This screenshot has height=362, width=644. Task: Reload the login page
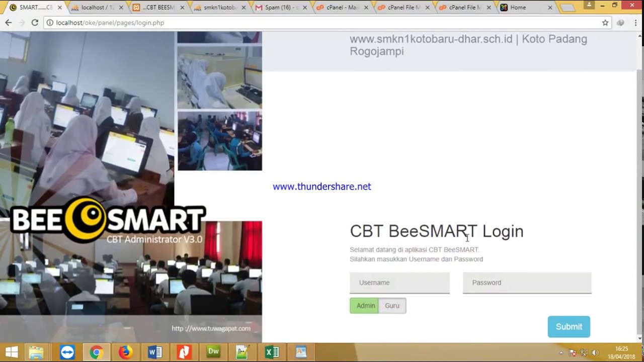(35, 23)
